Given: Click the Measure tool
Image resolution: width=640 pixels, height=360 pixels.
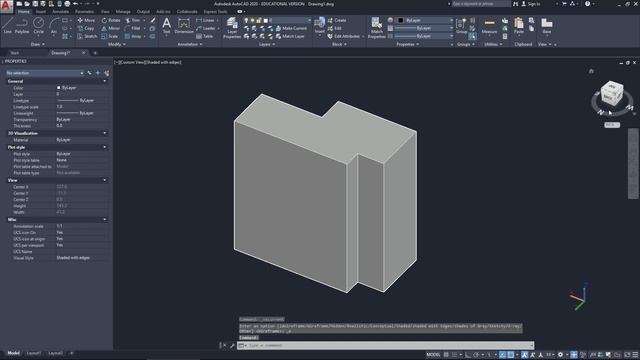Looking at the screenshot, I should 489,26.
